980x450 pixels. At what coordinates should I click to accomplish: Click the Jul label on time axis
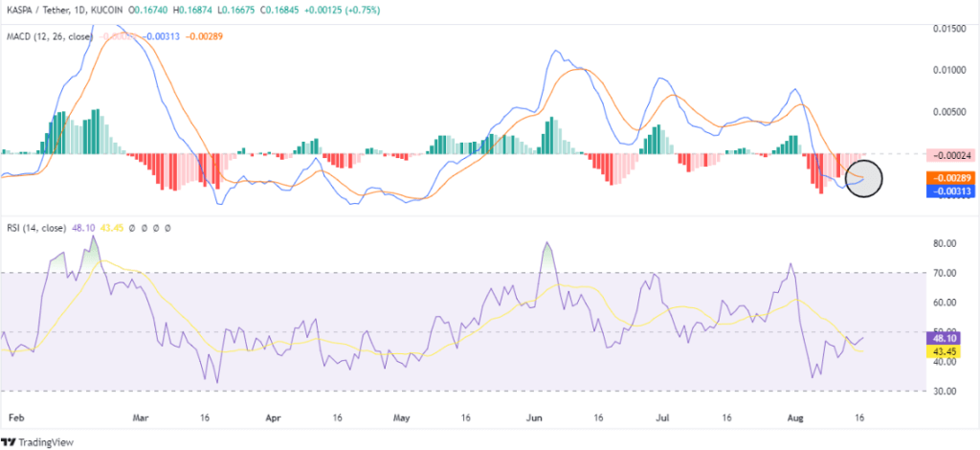coord(664,416)
